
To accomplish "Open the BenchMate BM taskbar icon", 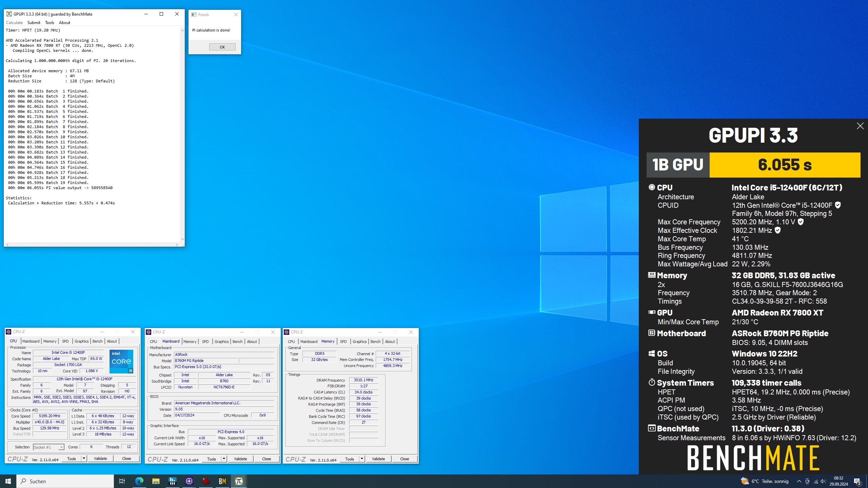I will point(222,481).
